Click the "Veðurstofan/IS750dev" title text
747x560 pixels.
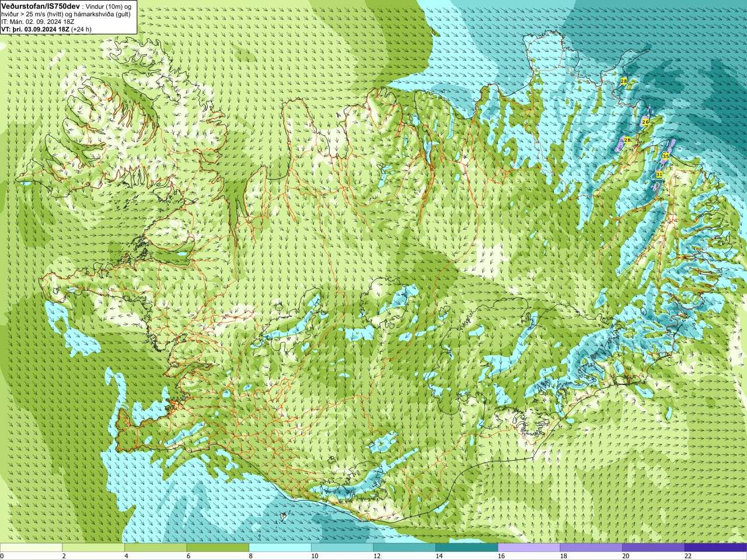[41, 6]
